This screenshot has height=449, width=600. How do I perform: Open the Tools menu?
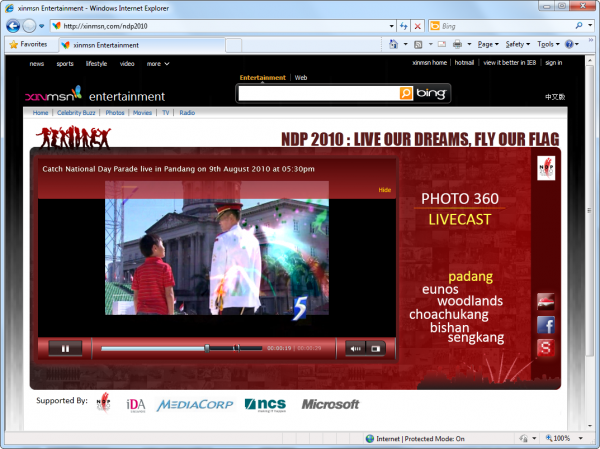(548, 44)
